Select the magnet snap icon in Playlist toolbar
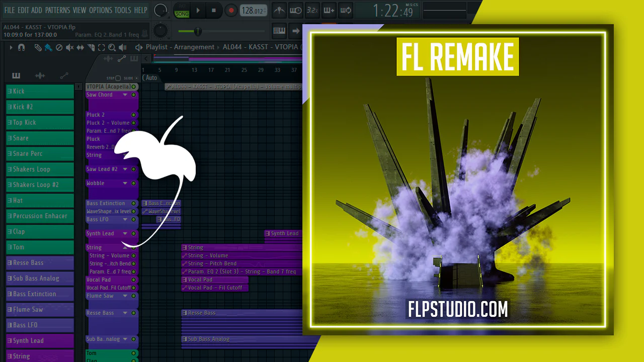The image size is (644, 362). pyautogui.click(x=21, y=47)
